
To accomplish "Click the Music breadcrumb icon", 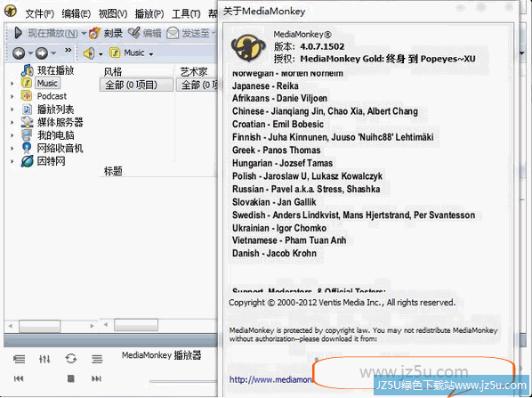I will [x=115, y=53].
